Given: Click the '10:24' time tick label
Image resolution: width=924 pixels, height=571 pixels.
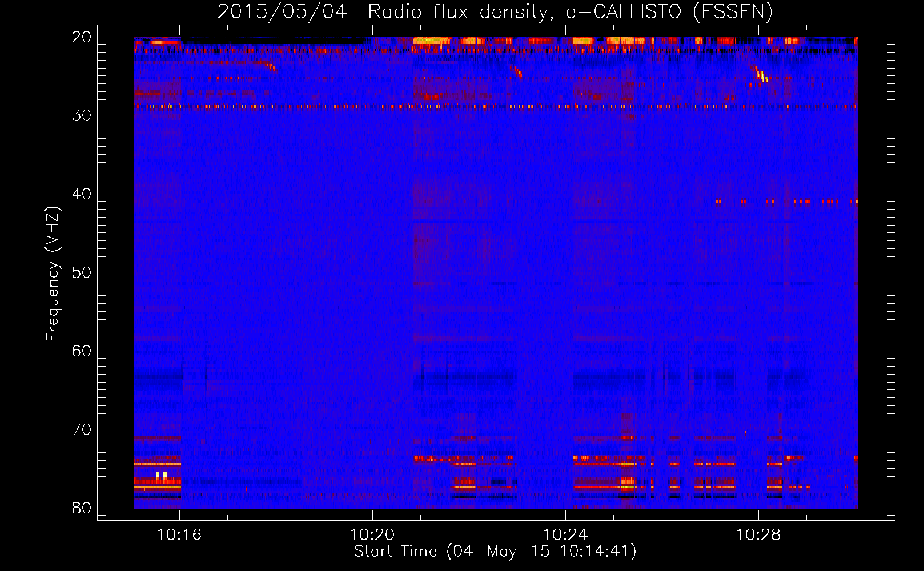Looking at the screenshot, I should 565,535.
